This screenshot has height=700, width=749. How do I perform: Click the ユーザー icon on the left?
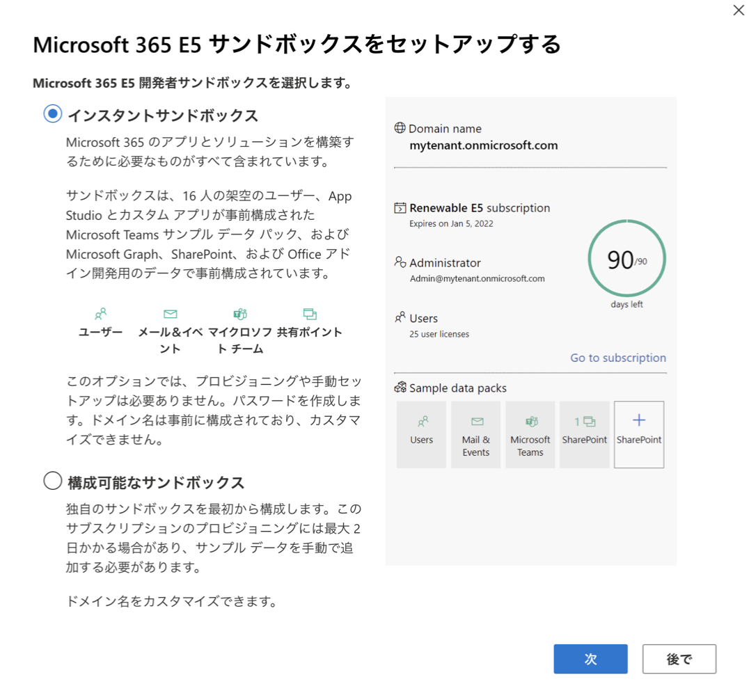(x=101, y=314)
